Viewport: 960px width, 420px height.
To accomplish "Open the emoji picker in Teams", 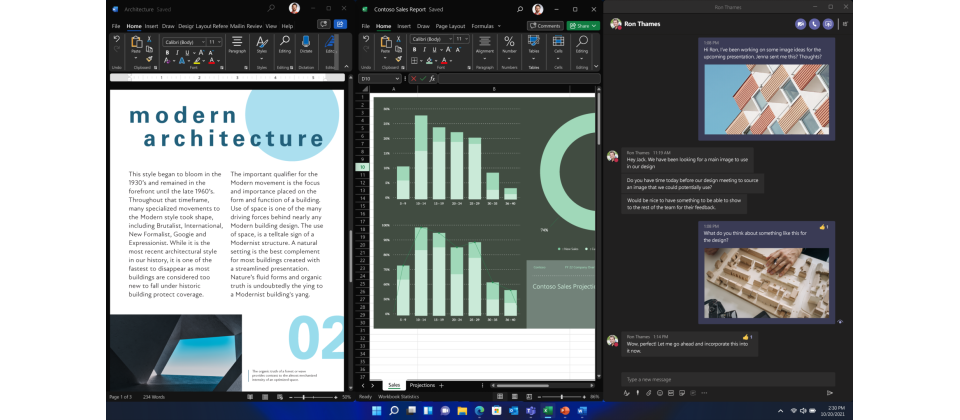I will 659,393.
